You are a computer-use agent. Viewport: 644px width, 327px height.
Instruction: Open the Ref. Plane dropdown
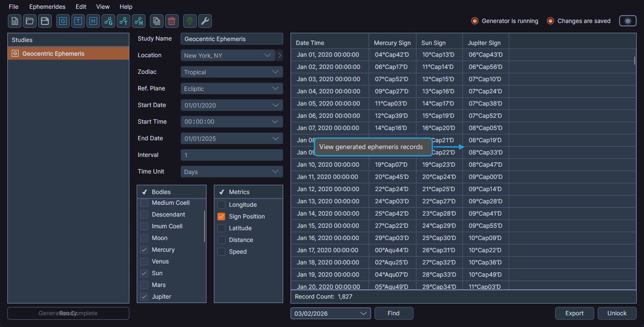click(231, 88)
